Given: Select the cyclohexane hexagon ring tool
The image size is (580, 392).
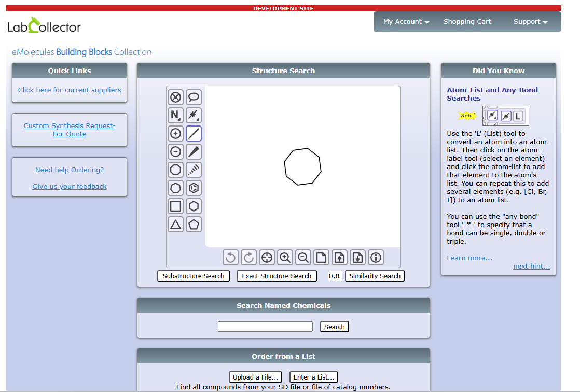Looking at the screenshot, I should coord(194,206).
